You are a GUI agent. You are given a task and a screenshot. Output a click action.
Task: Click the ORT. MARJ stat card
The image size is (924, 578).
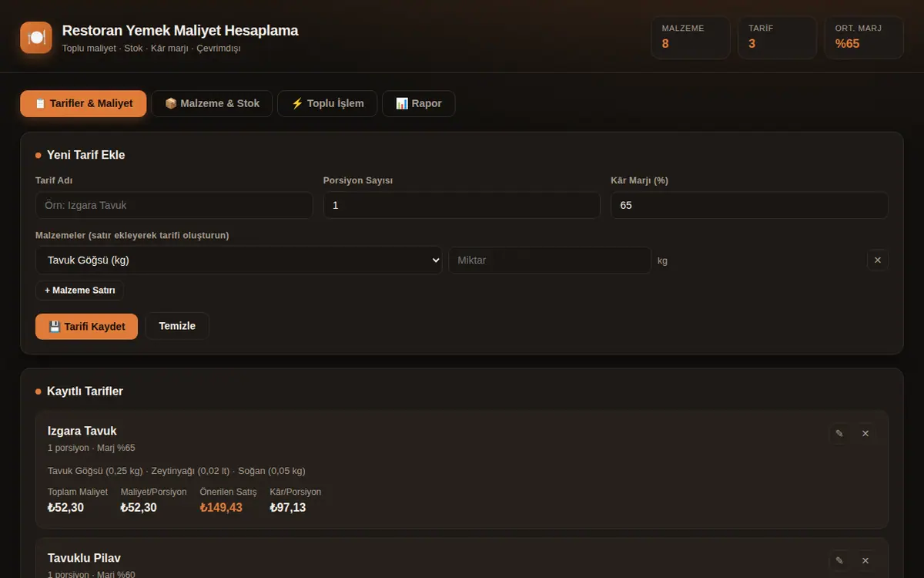coord(864,38)
